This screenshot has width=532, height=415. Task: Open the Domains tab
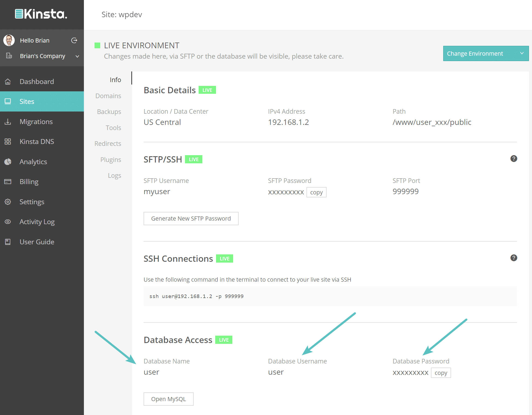(x=108, y=96)
